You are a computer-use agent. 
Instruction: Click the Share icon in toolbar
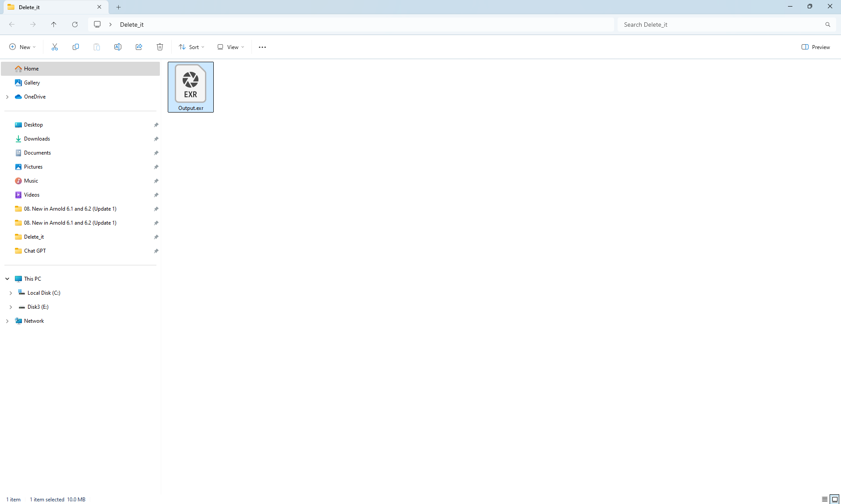click(139, 47)
